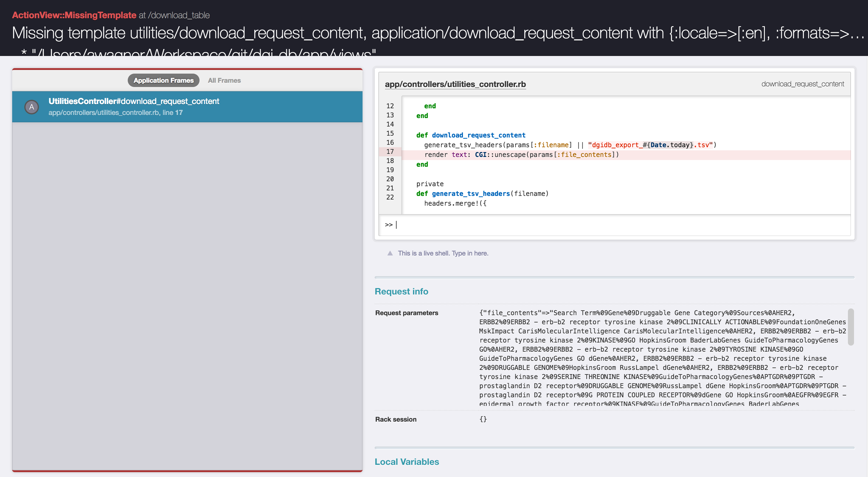Select the Application Frames tab
This screenshot has width=868, height=477.
[163, 80]
